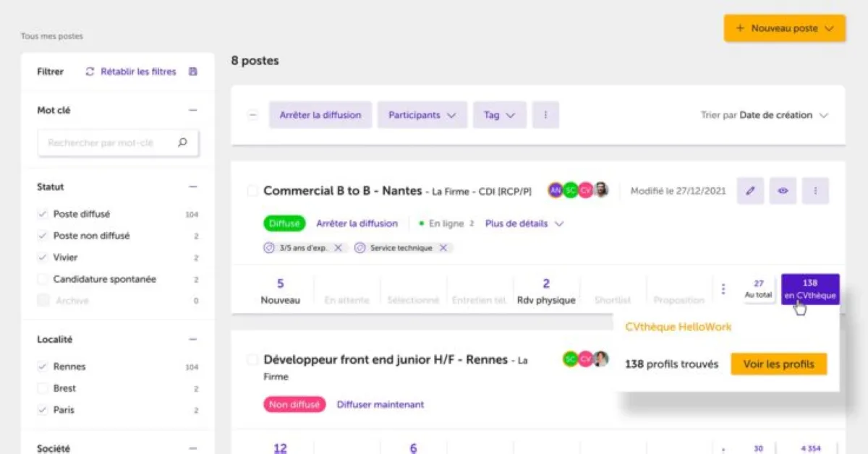Screen dimensions: 868x454
Task: Open the Tag dropdown
Action: click(x=500, y=115)
